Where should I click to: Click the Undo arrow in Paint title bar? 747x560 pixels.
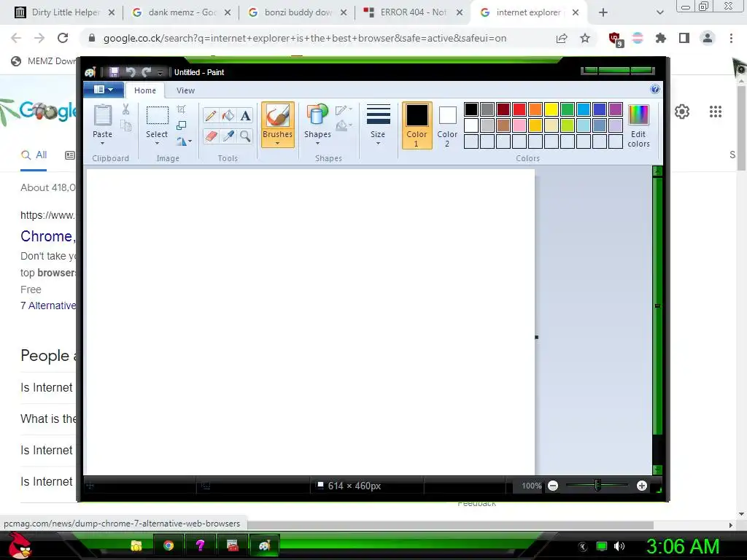click(131, 72)
